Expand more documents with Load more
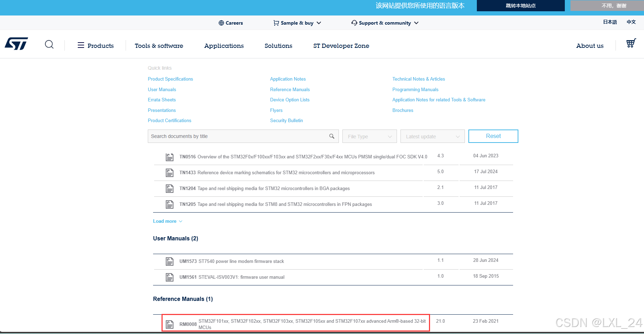644x334 pixels. (168, 221)
